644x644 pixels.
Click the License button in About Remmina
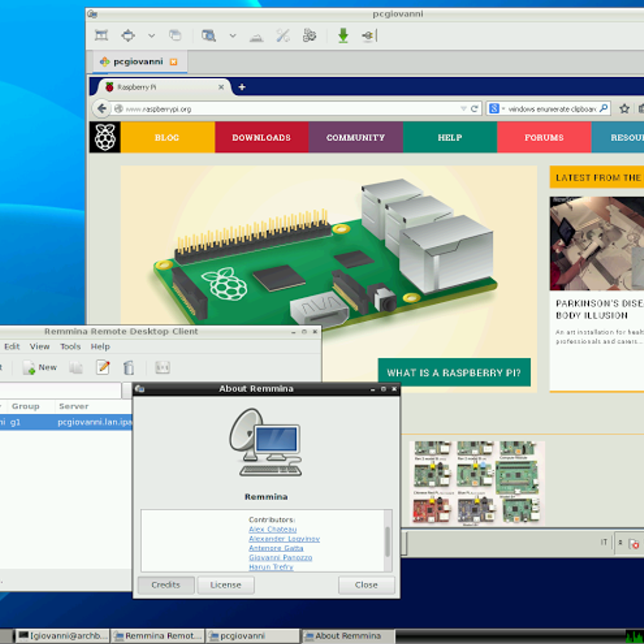tap(226, 585)
